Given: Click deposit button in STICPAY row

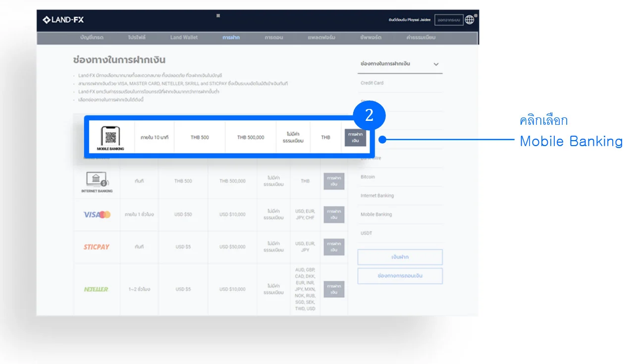Looking at the screenshot, I should [x=334, y=247].
